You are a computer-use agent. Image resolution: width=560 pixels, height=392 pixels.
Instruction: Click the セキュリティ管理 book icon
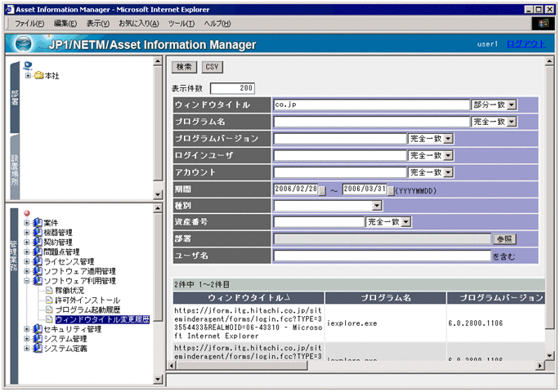[x=38, y=329]
